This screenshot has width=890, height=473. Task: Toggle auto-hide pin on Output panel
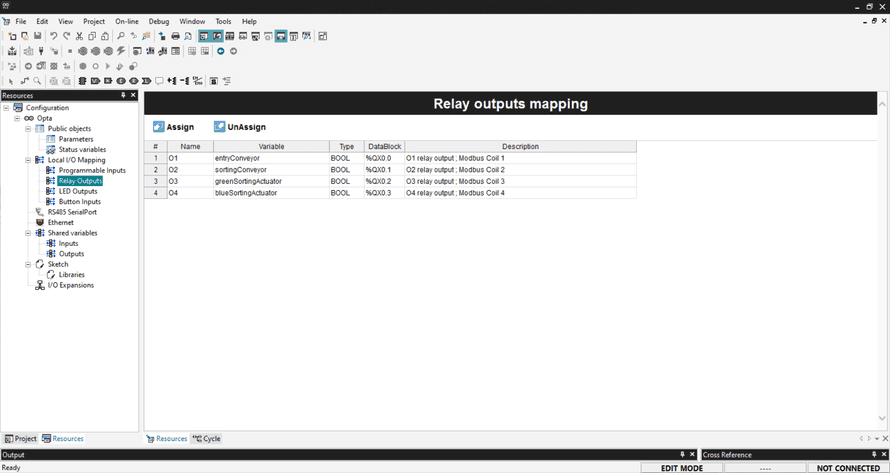683,455
